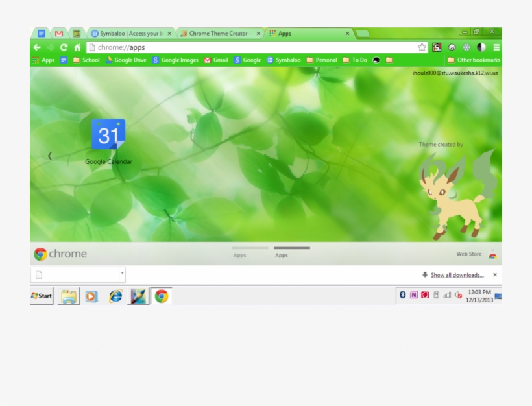Open the Google Calendar app icon
Image resolution: width=532 pixels, height=406 pixels.
coord(107,136)
